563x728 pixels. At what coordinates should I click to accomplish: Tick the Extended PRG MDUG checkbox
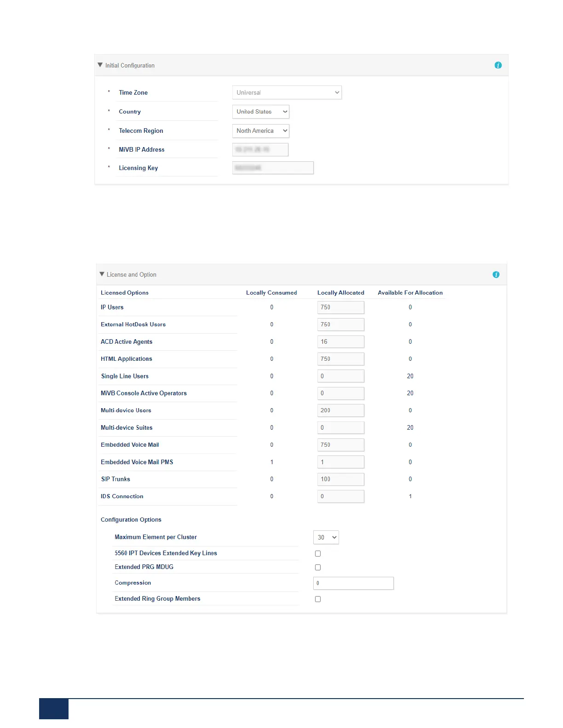coord(318,567)
